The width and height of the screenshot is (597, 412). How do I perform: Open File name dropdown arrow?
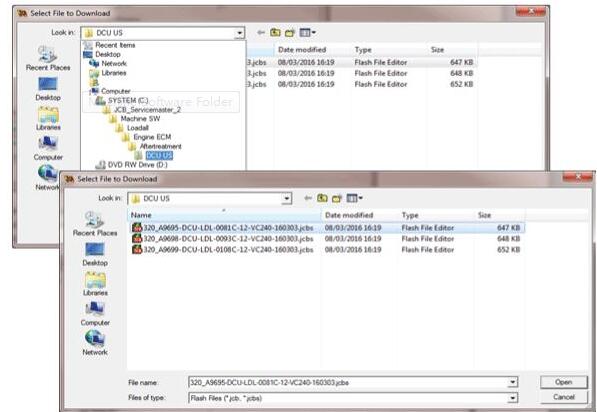[x=513, y=382]
